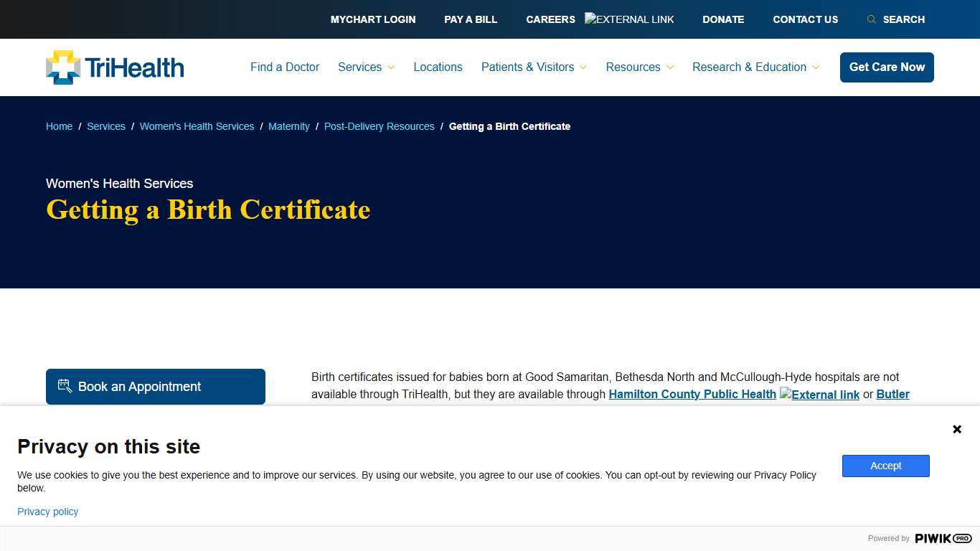Open the Maternity breadcrumb link

(288, 126)
